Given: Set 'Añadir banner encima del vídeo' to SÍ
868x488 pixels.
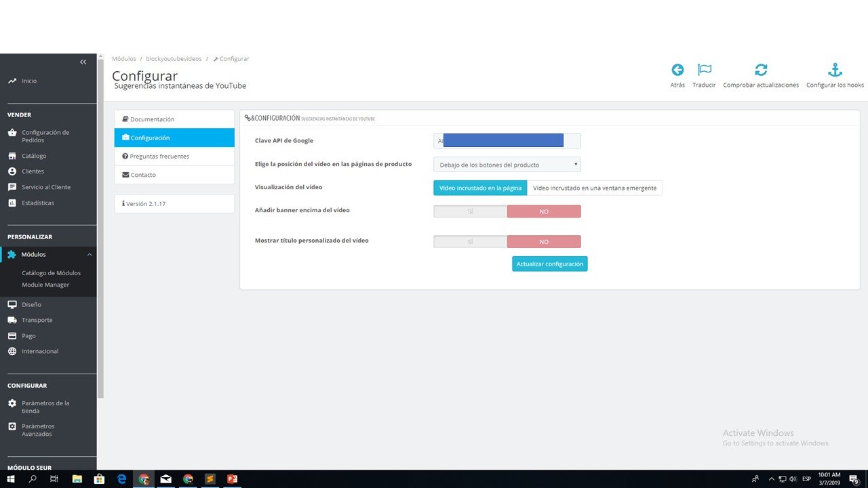Looking at the screenshot, I should tap(471, 211).
